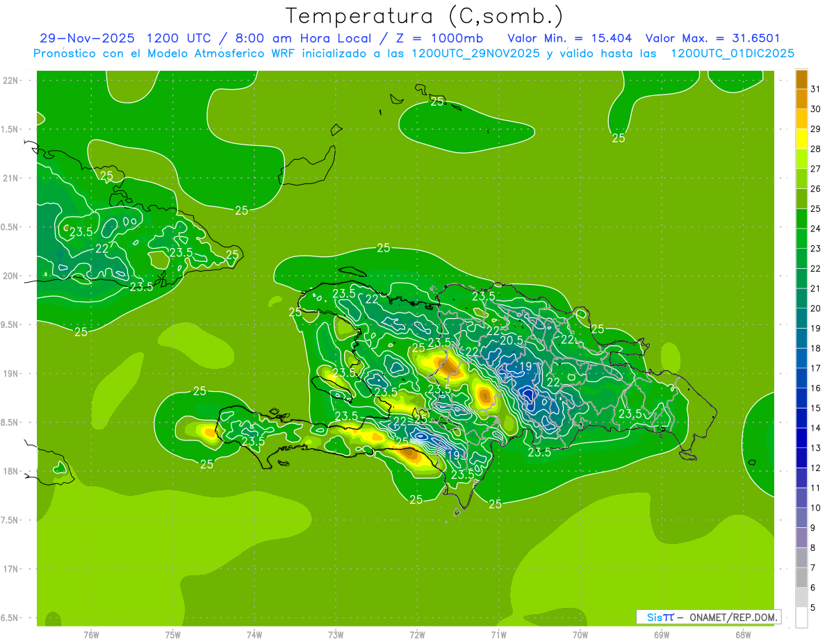Click the legend scale value 26
The height and width of the screenshot is (644, 834).
(816, 189)
